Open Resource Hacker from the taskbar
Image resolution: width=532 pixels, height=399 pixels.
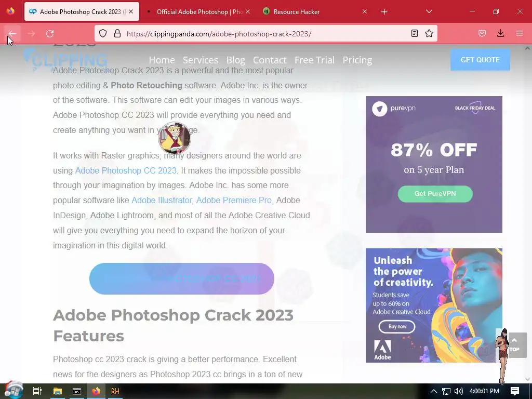coord(115,391)
